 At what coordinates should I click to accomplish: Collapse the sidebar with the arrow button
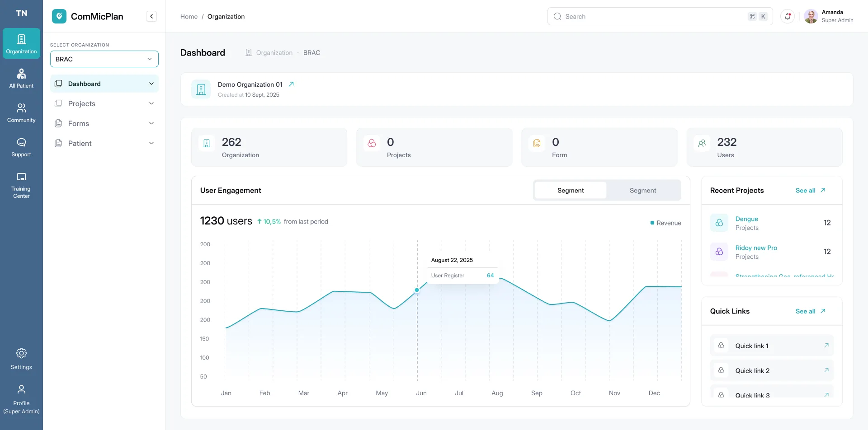click(x=151, y=16)
